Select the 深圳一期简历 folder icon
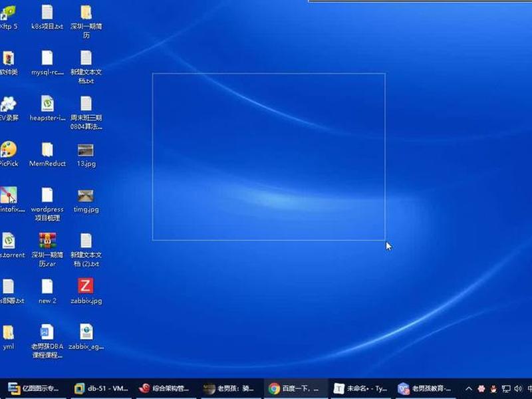Viewport: 532px width, 399px height. 86,12
